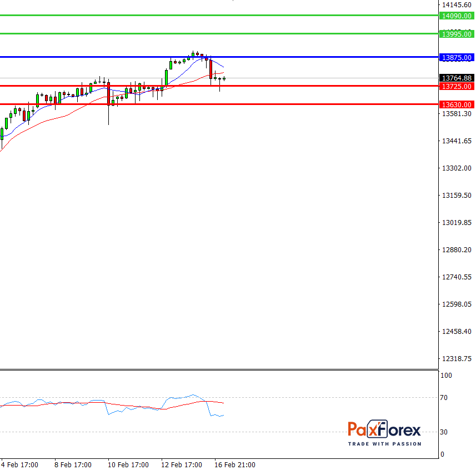Image resolution: width=476 pixels, height=470 pixels.
Task: Select the 13581.30 price axis value
Action: [x=456, y=114]
